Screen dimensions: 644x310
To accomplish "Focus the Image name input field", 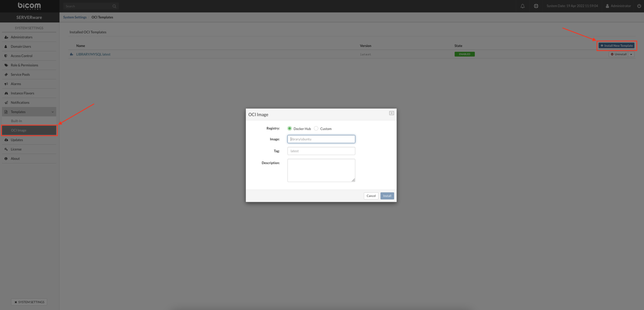I will tap(321, 139).
